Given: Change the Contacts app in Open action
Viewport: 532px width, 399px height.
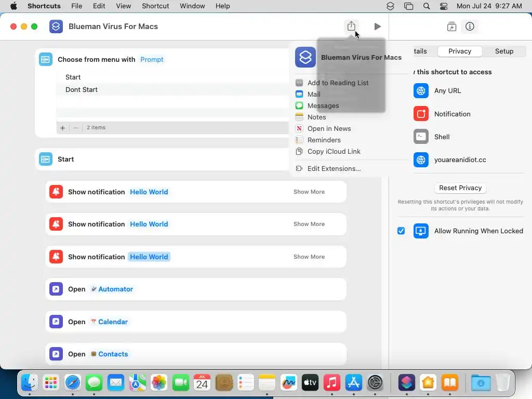Looking at the screenshot, I should point(109,354).
